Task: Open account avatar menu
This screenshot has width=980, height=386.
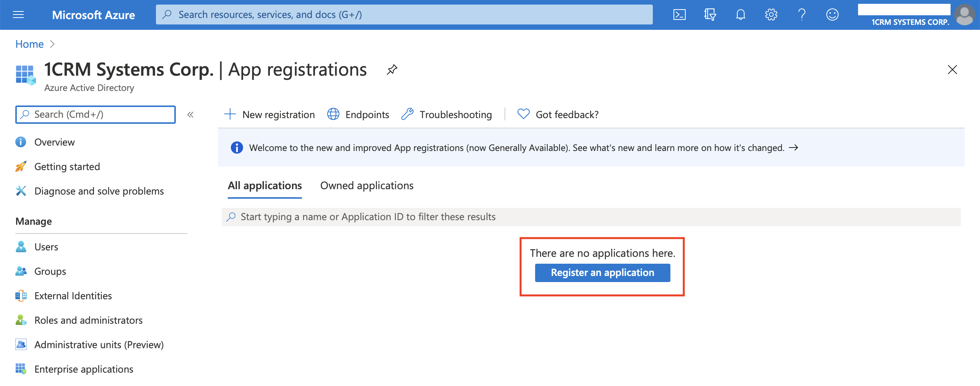Action: [x=965, y=15]
